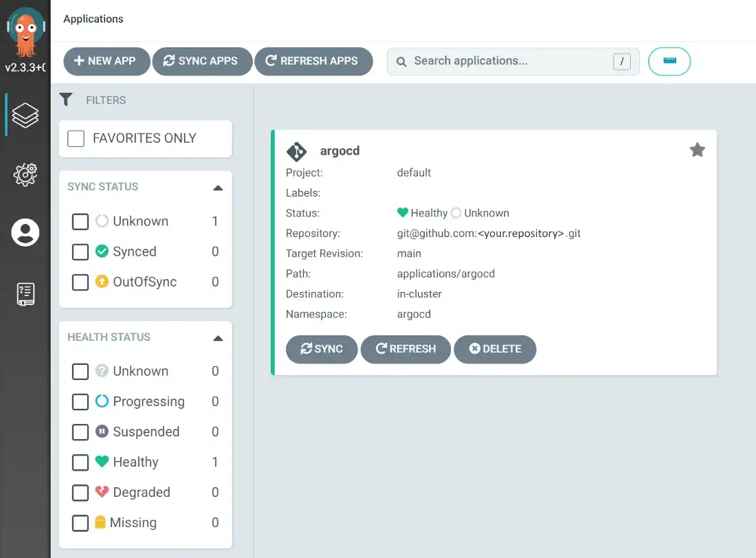Open the User Info avatar icon
The width and height of the screenshot is (756, 558).
25,232
